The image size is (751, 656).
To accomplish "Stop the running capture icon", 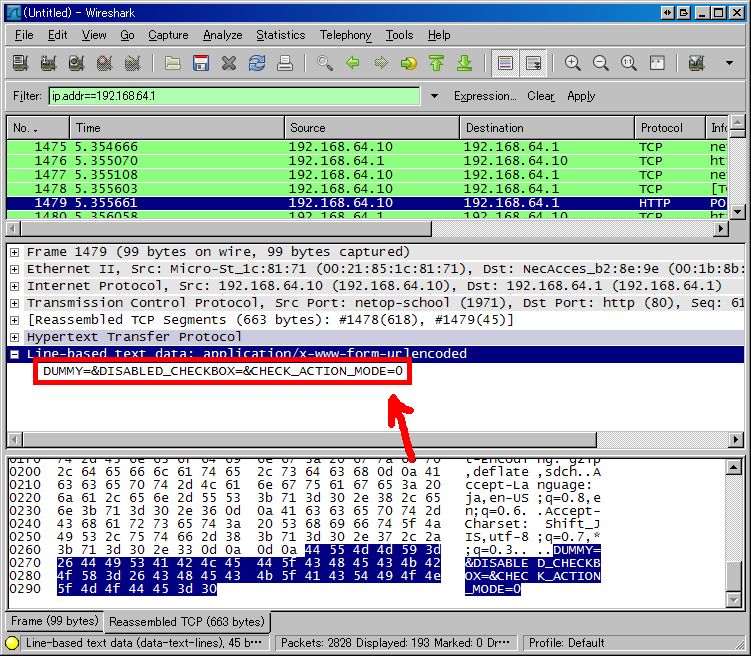I will [105, 63].
